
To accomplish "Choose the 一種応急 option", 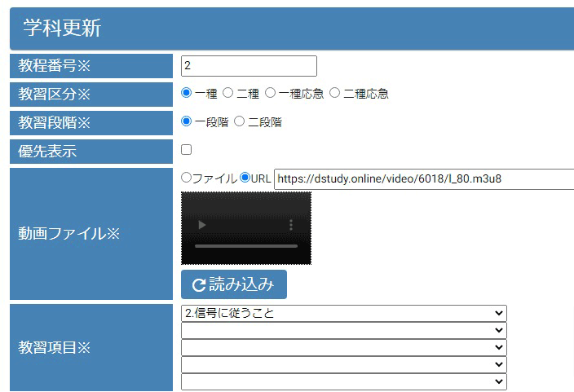I will tap(271, 93).
